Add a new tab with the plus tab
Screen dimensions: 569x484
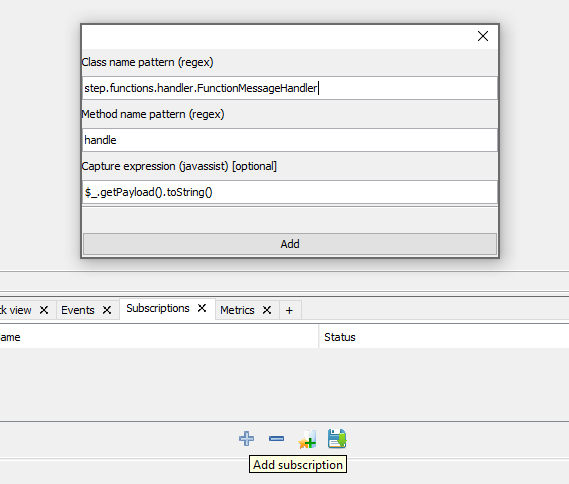(x=289, y=310)
